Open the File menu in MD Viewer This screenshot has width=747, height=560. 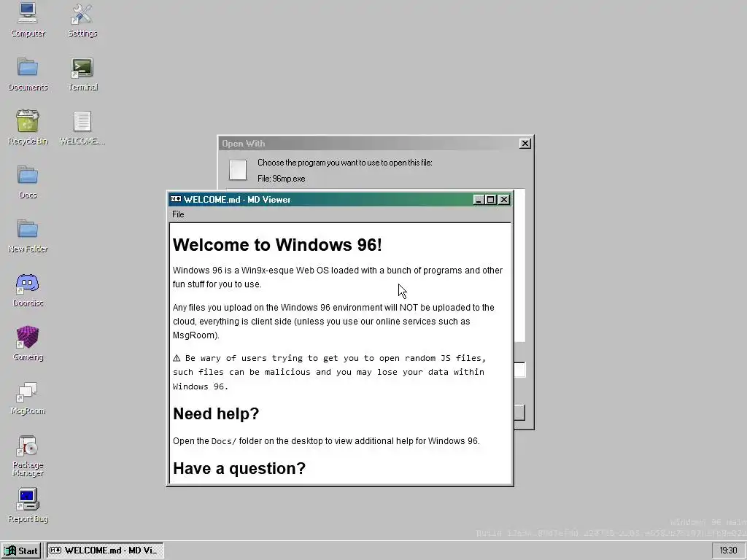178,214
